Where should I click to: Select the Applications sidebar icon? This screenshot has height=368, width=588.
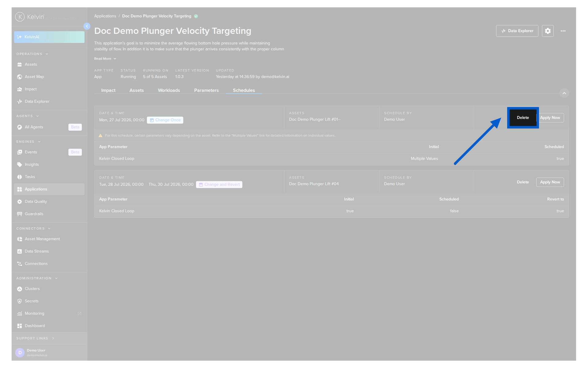point(20,189)
